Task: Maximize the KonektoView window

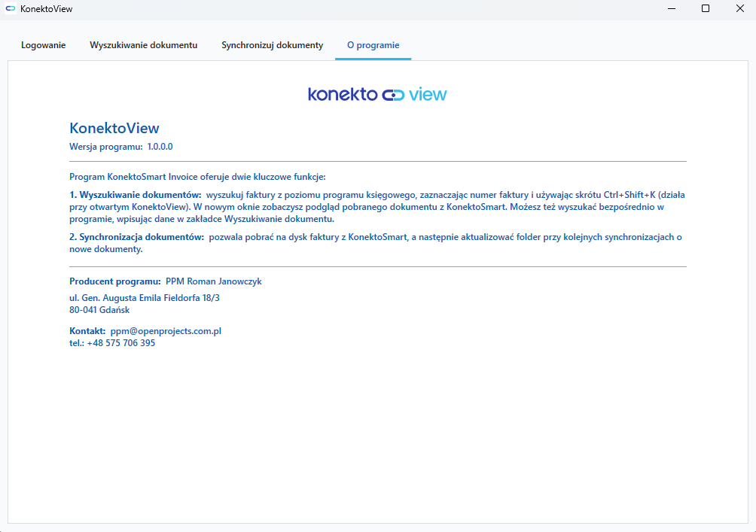Action: (706, 9)
